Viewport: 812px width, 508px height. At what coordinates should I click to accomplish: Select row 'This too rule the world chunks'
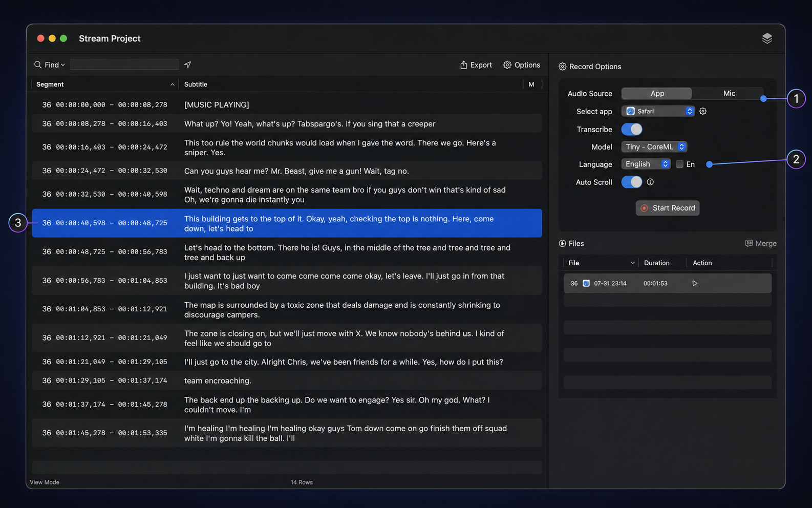pyautogui.click(x=287, y=147)
